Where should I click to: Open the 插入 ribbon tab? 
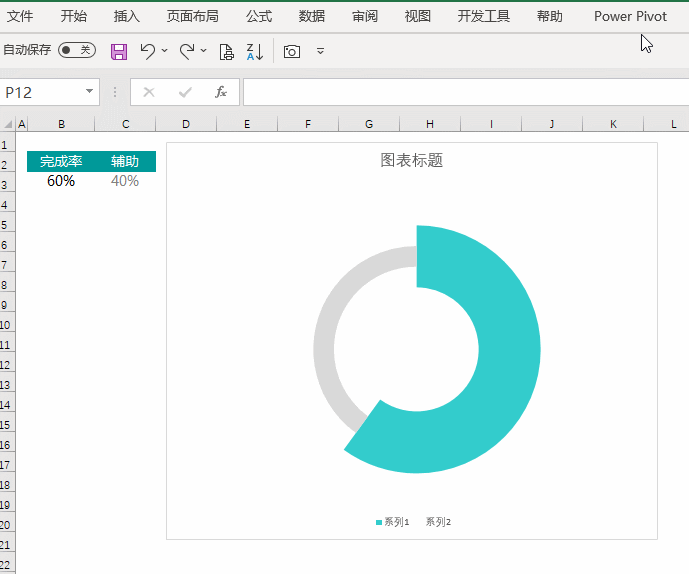coord(127,16)
